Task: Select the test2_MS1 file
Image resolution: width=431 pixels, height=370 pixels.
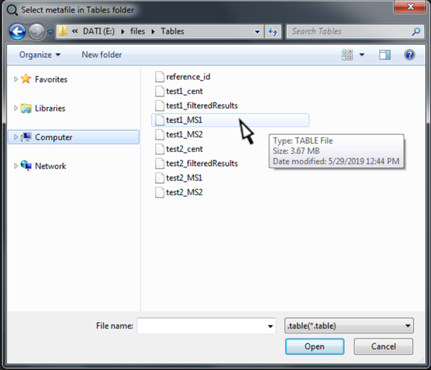Action: [184, 178]
